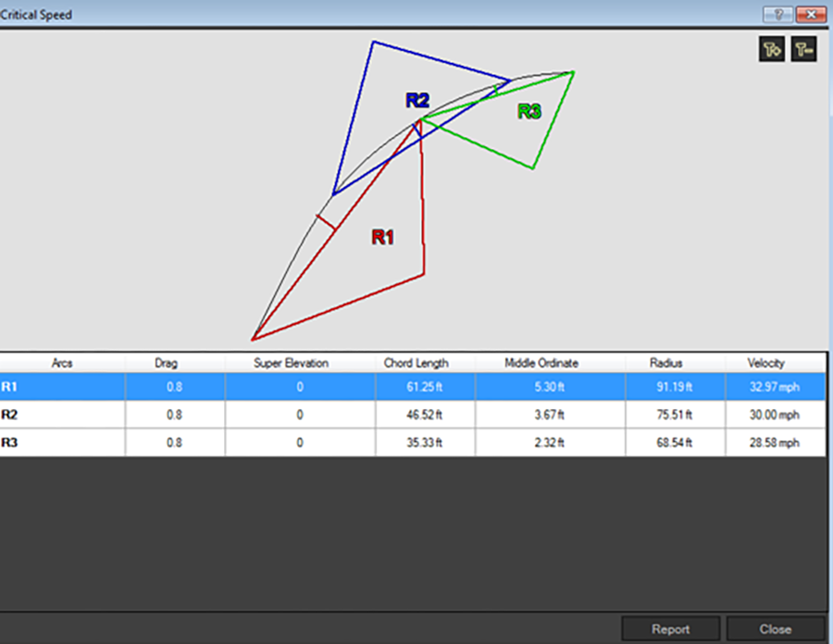Select the R3 name cell in table
Screen dimensions: 833x644
[x=11, y=442]
